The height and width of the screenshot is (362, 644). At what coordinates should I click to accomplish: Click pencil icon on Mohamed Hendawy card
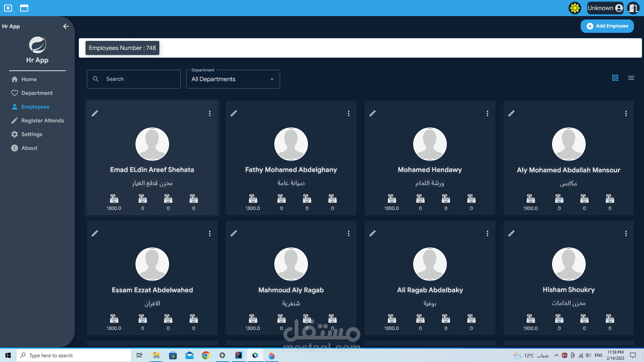tap(373, 113)
